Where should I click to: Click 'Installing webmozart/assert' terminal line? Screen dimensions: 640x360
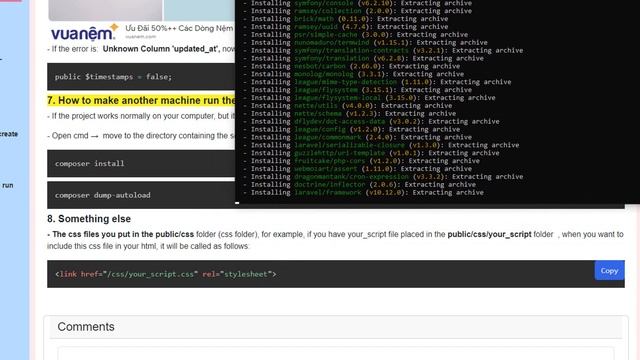coord(357,169)
